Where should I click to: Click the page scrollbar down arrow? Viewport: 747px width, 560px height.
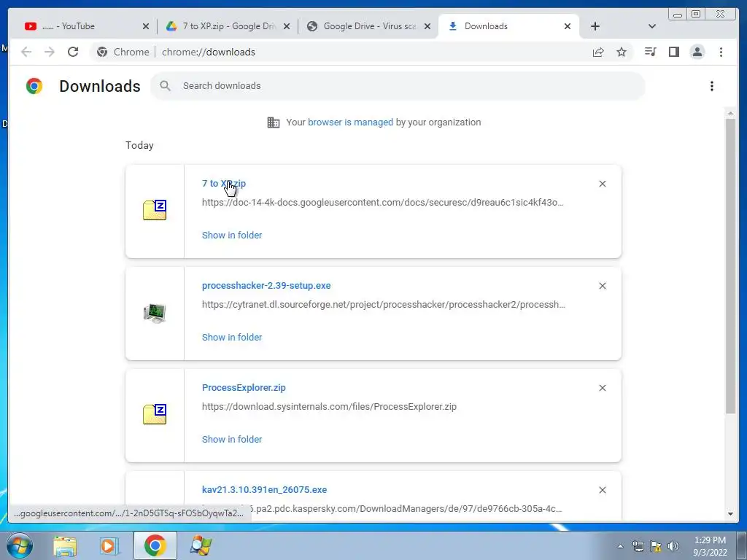(730, 514)
